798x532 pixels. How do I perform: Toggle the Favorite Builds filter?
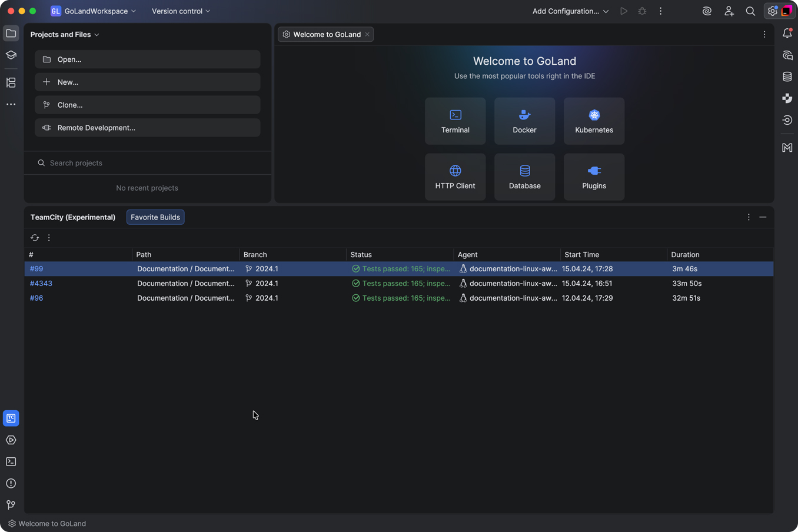coord(155,217)
